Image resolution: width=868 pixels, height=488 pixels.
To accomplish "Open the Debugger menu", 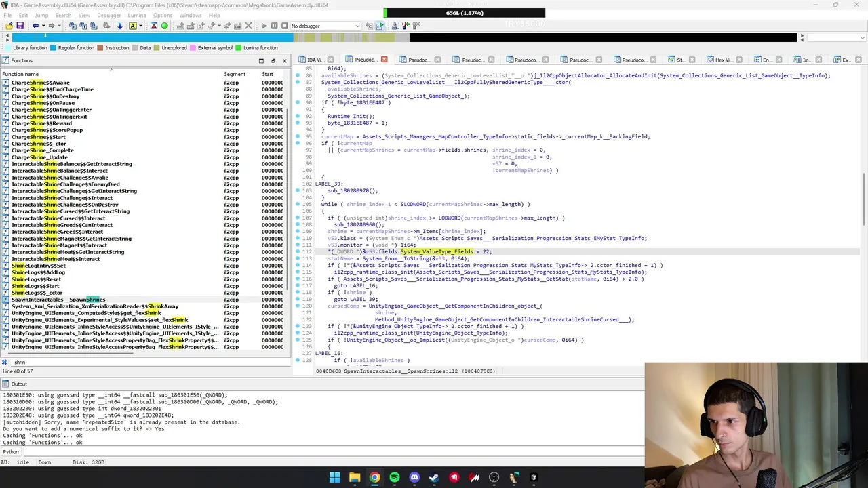I will point(108,15).
